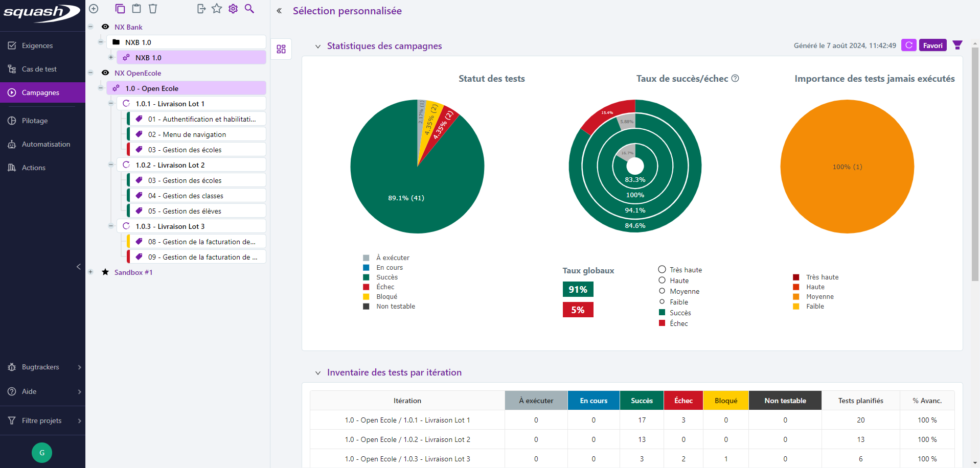The width and height of the screenshot is (980, 468).
Task: Click the export icon in tree toolbar
Action: click(201, 9)
